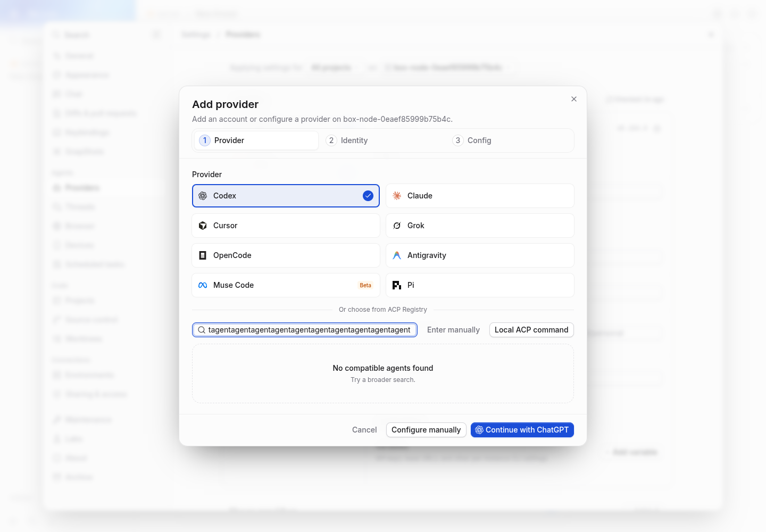Jump to step 3 Config
The height and width of the screenshot is (532, 766).
510,140
